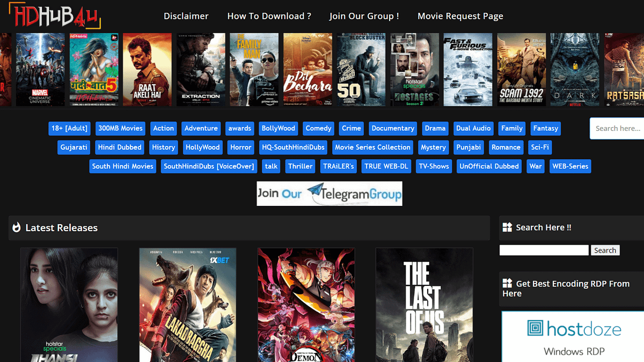
Task: Open the TRAiLER's tag
Action: tap(339, 166)
